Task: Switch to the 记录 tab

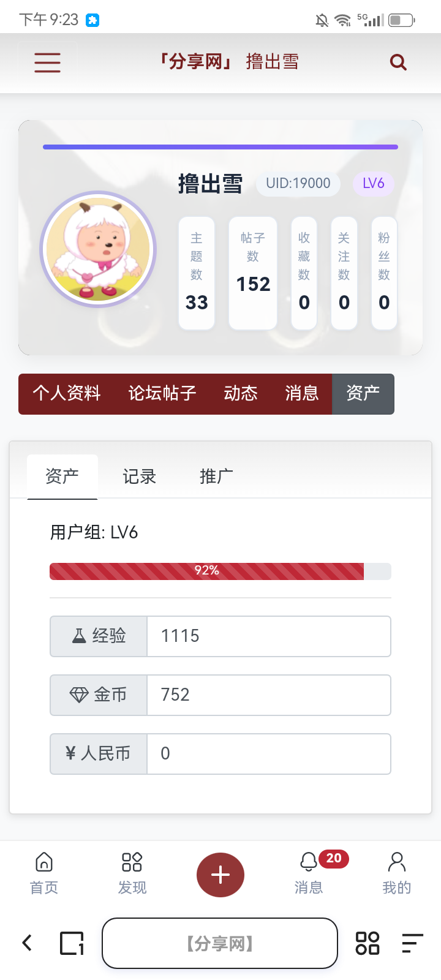Action: click(139, 477)
